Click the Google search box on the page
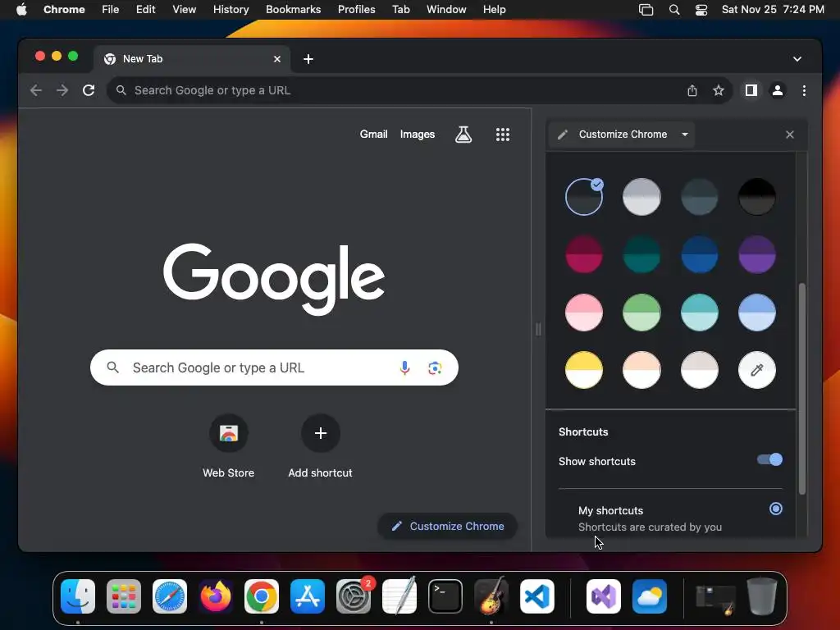This screenshot has height=630, width=840. [274, 367]
